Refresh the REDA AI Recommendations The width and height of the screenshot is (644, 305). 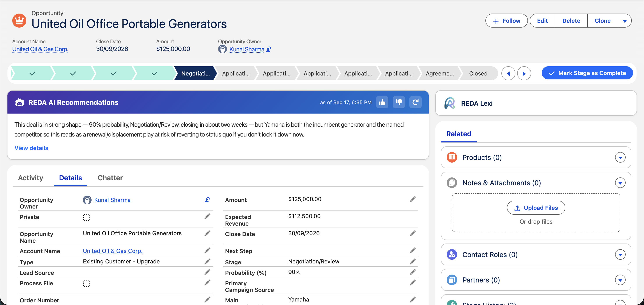pyautogui.click(x=415, y=102)
